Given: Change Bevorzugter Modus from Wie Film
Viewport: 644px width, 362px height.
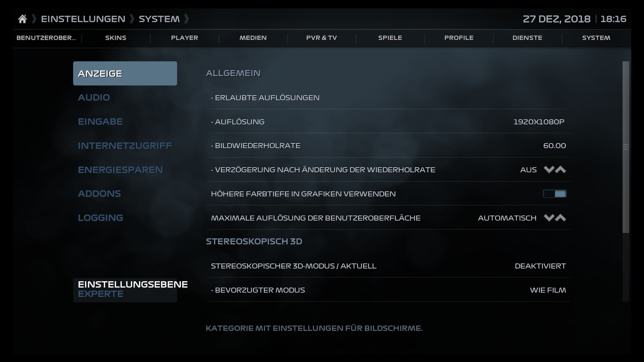Looking at the screenshot, I should [x=369, y=290].
